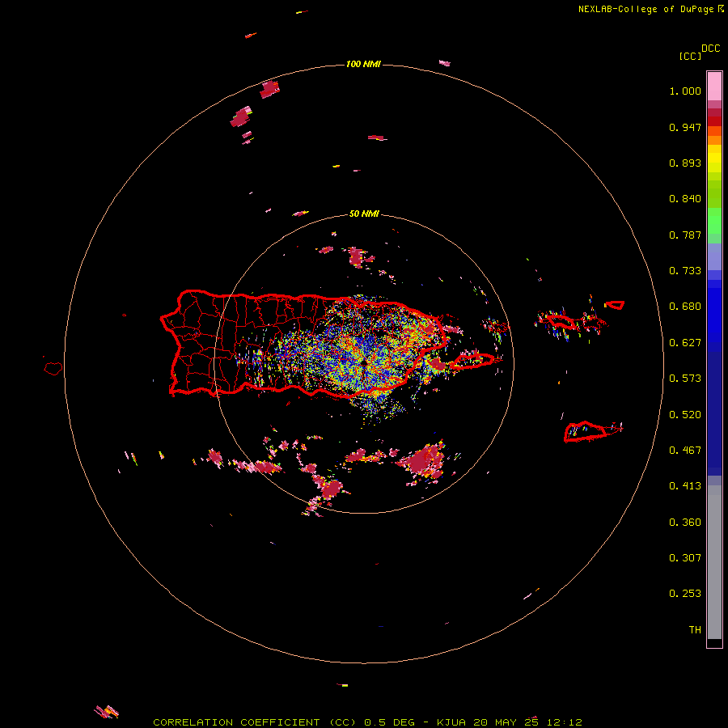Select the 0.680 legend value
This screenshot has height=728, width=728.
click(685, 307)
